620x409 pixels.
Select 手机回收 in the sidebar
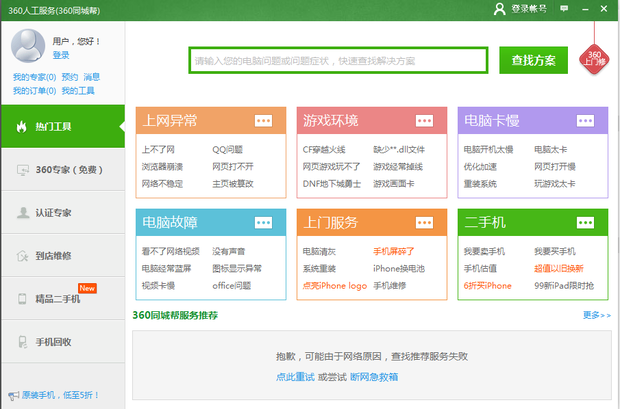click(x=62, y=342)
